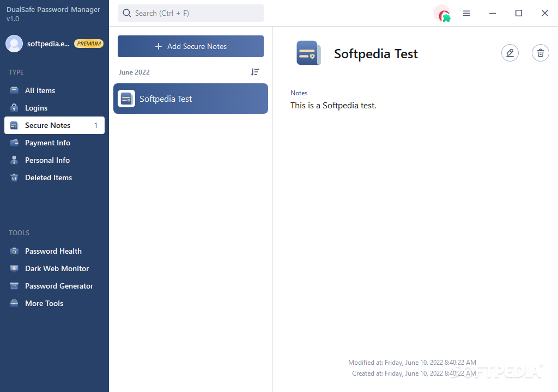The width and height of the screenshot is (558, 392).
Task: Open All Items category
Action: [x=54, y=90]
